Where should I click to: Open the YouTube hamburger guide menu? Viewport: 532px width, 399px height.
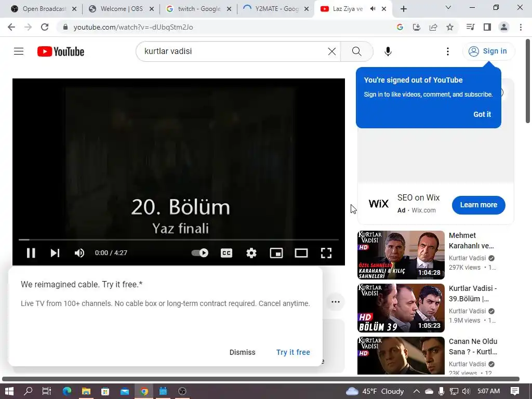click(x=19, y=51)
